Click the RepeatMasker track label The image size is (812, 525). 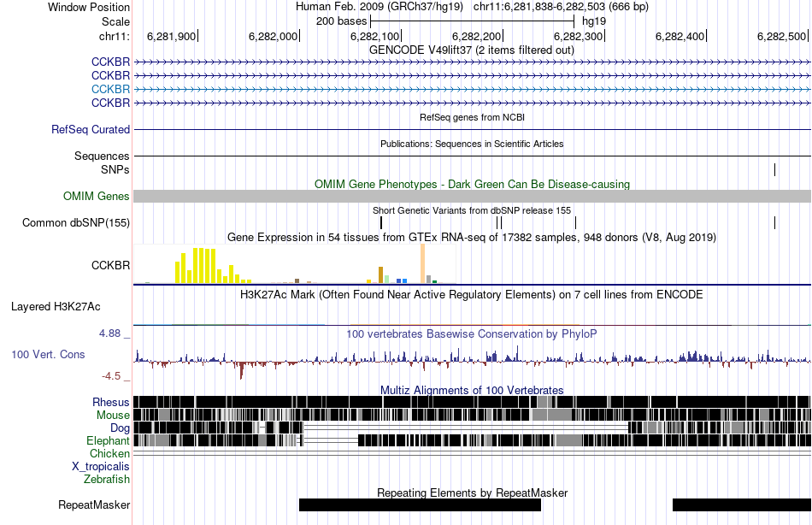click(x=94, y=504)
